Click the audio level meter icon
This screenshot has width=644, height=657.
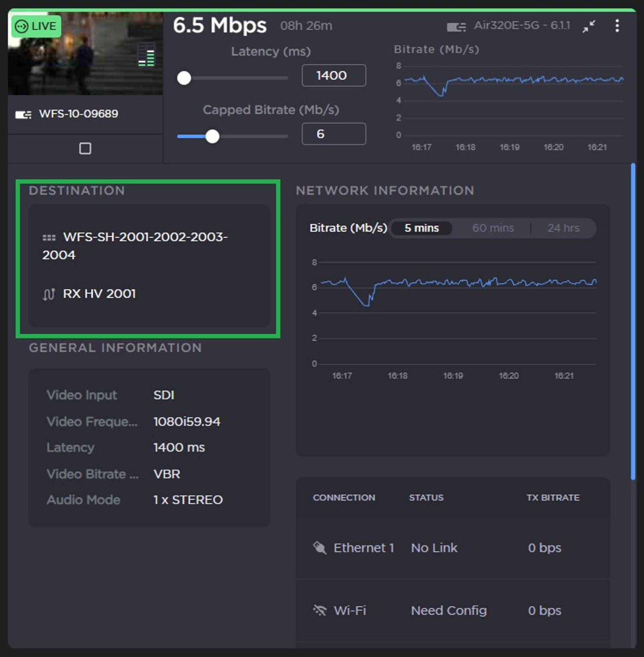point(147,56)
